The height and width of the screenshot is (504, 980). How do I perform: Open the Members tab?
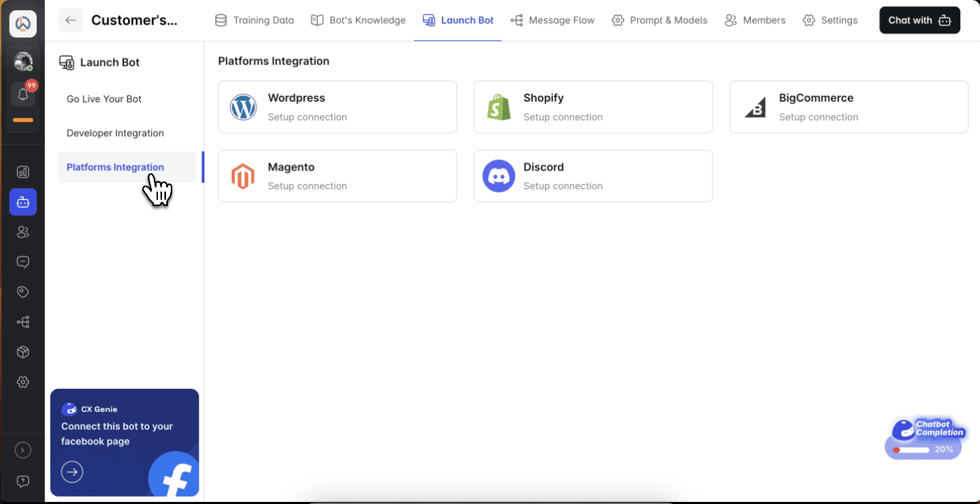pyautogui.click(x=755, y=20)
